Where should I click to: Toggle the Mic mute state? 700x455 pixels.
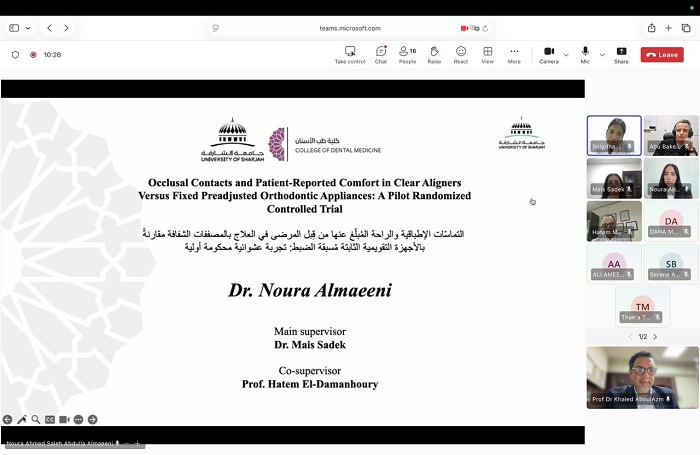tap(585, 55)
